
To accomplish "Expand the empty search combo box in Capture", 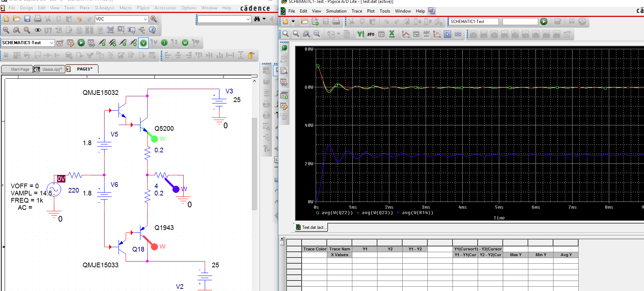I will pyautogui.click(x=248, y=19).
